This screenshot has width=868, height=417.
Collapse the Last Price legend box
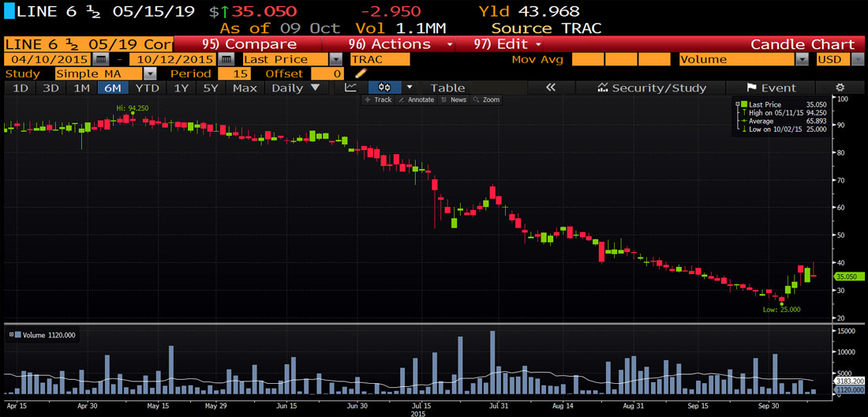coord(737,104)
